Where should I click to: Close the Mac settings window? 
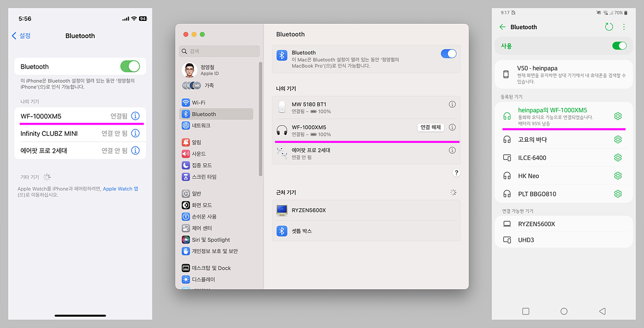click(x=186, y=34)
